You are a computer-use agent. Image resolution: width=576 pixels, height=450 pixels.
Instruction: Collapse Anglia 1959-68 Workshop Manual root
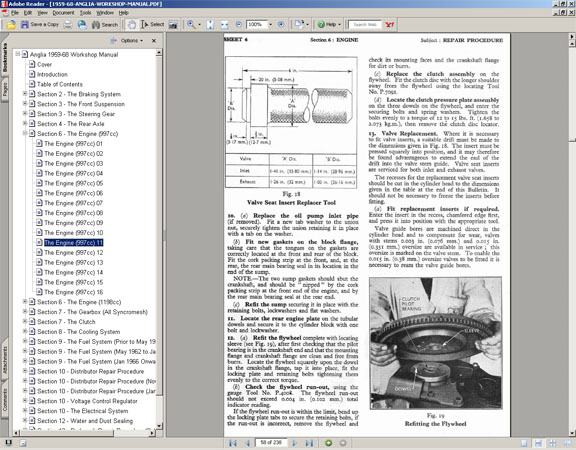(17, 54)
